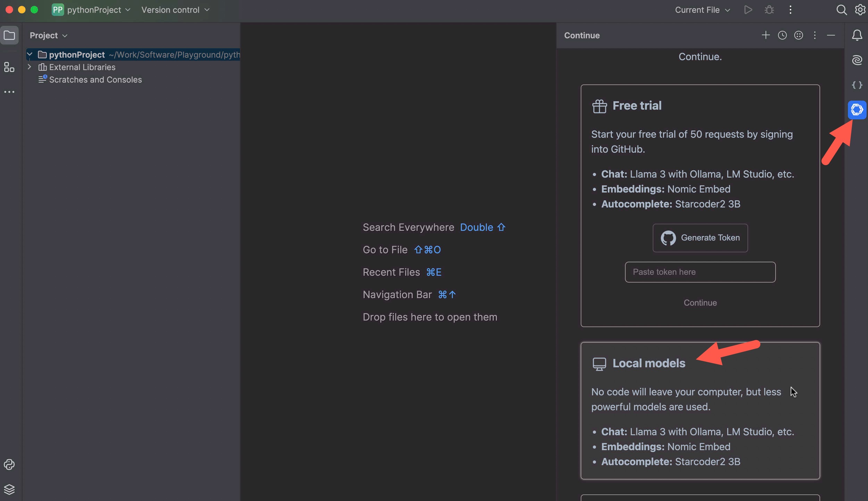Open Continue panel options vertical dots
This screenshot has width=868, height=501.
pos(815,35)
